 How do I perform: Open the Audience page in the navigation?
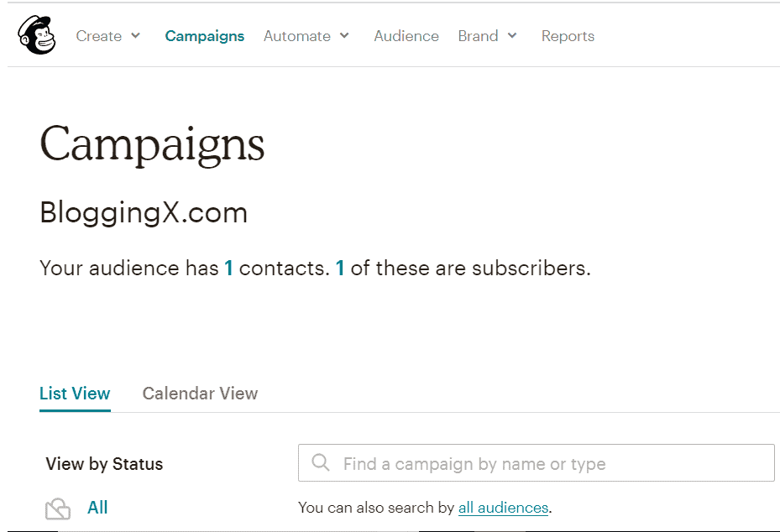(406, 36)
